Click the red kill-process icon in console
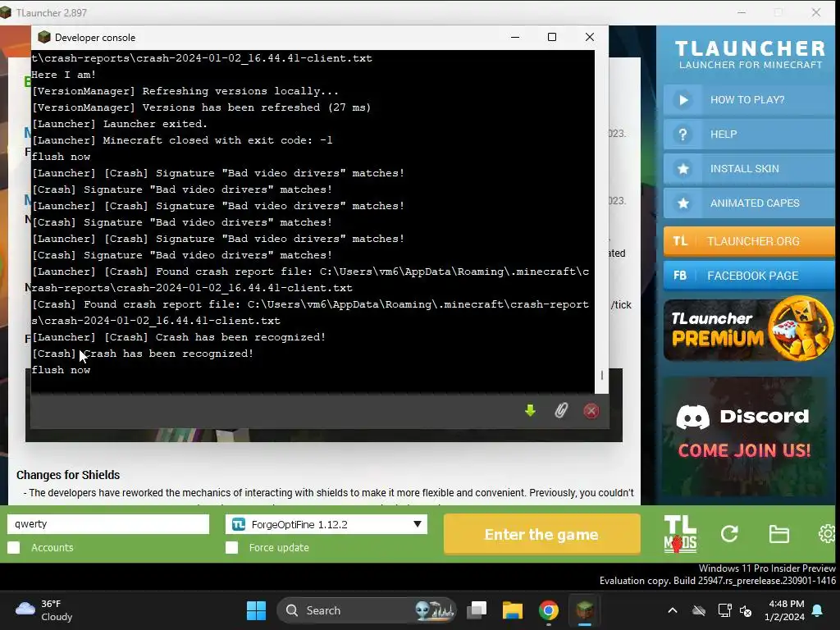 point(591,411)
